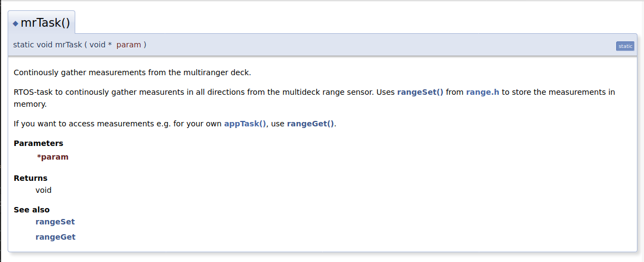
Task: Click the paragraph starting with RTOS-task
Action: coord(191,92)
